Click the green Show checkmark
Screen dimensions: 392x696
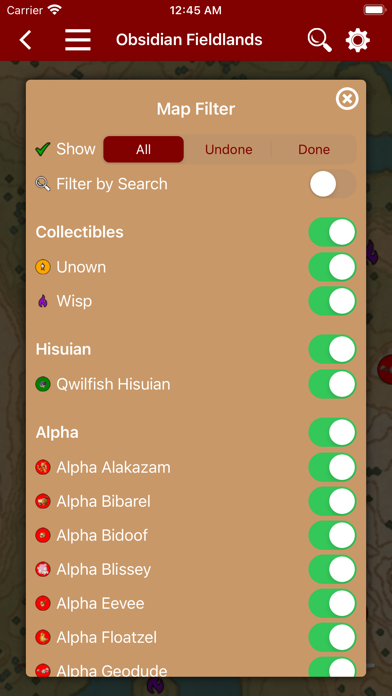pos(43,149)
